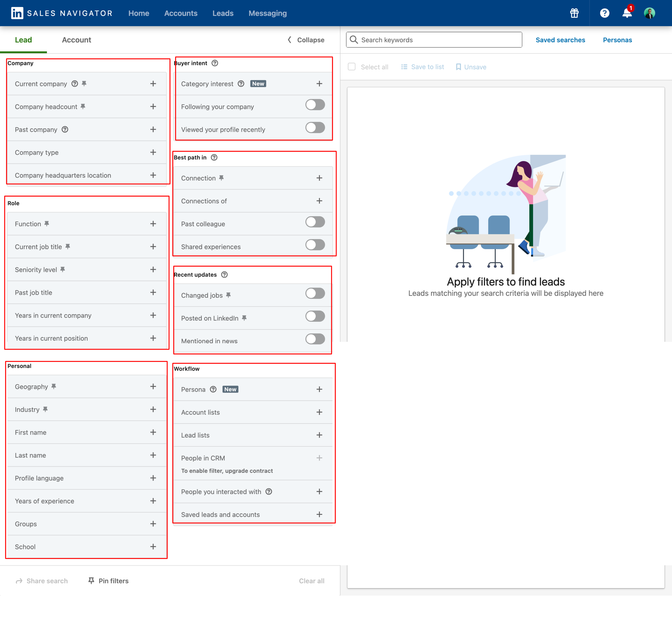Image resolution: width=672 pixels, height=622 pixels.
Task: Turn on the Changed jobs toggle
Action: (x=315, y=293)
